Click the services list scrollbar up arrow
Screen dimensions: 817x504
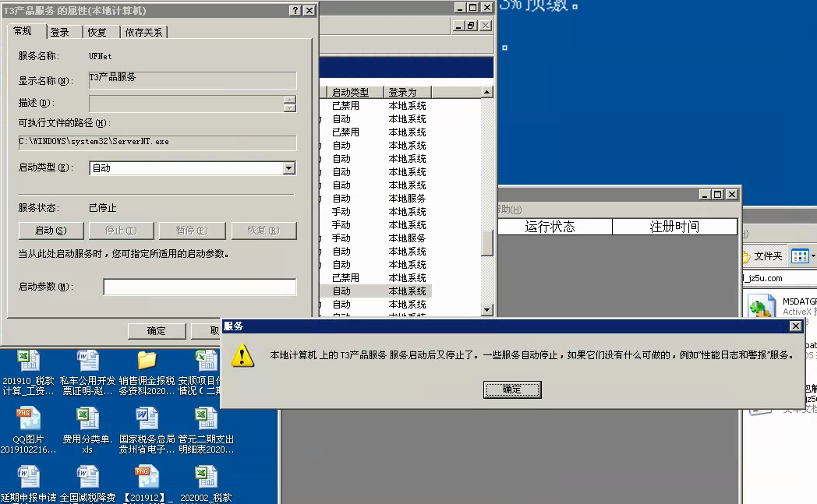(486, 92)
